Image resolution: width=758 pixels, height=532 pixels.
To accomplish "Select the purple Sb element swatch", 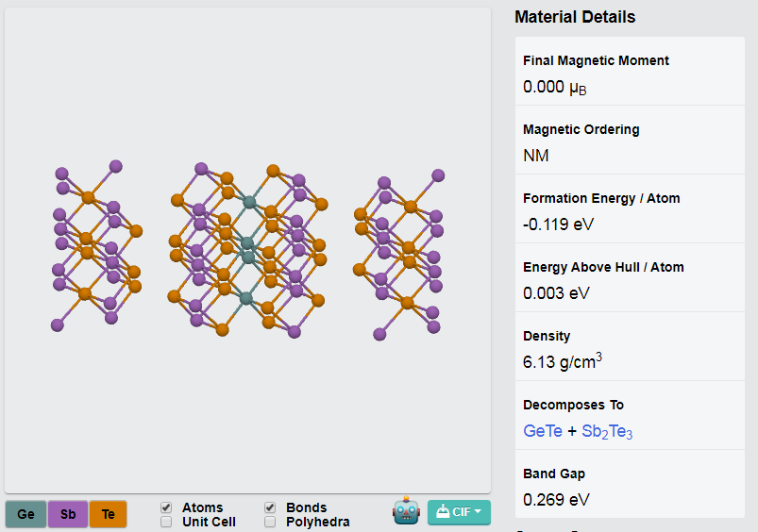I will tap(68, 514).
